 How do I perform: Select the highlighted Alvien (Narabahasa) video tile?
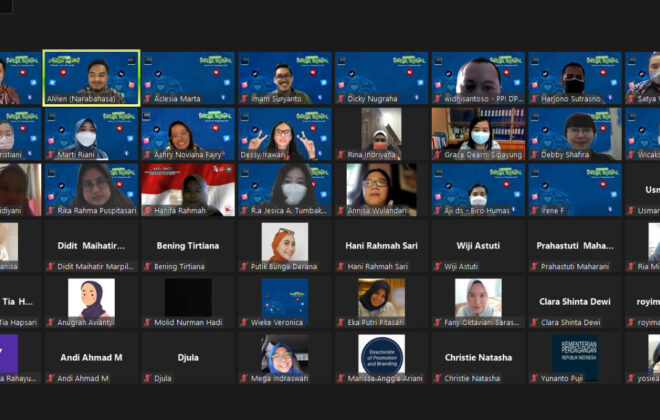click(91, 78)
